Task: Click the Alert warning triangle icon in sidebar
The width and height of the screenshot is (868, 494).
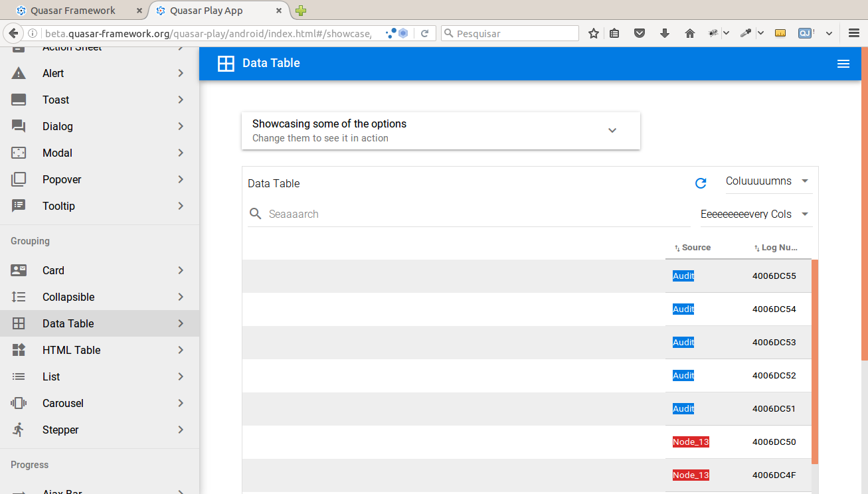Action: (x=19, y=73)
